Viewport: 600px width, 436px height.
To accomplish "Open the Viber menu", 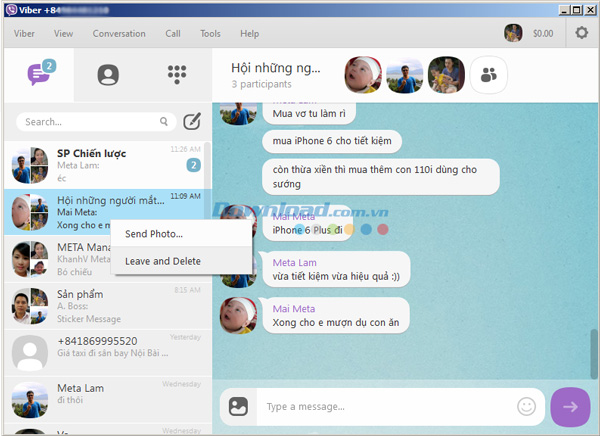I will pyautogui.click(x=24, y=34).
